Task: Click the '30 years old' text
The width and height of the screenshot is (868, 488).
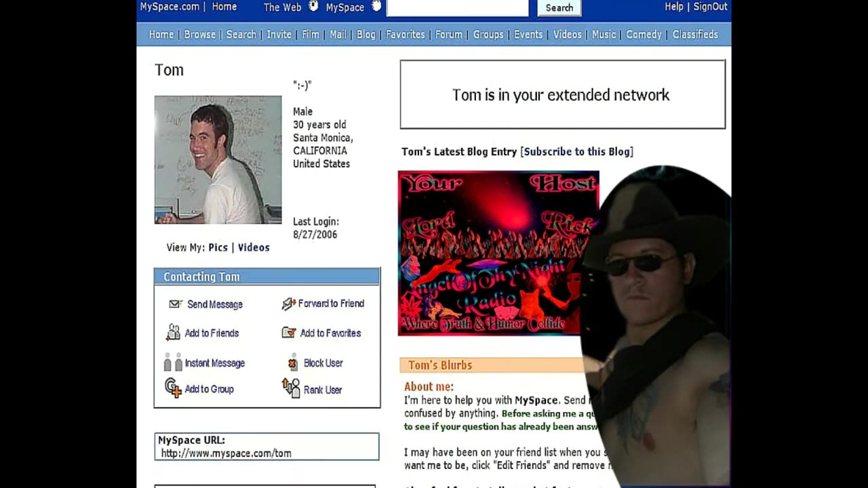Action: 319,125
